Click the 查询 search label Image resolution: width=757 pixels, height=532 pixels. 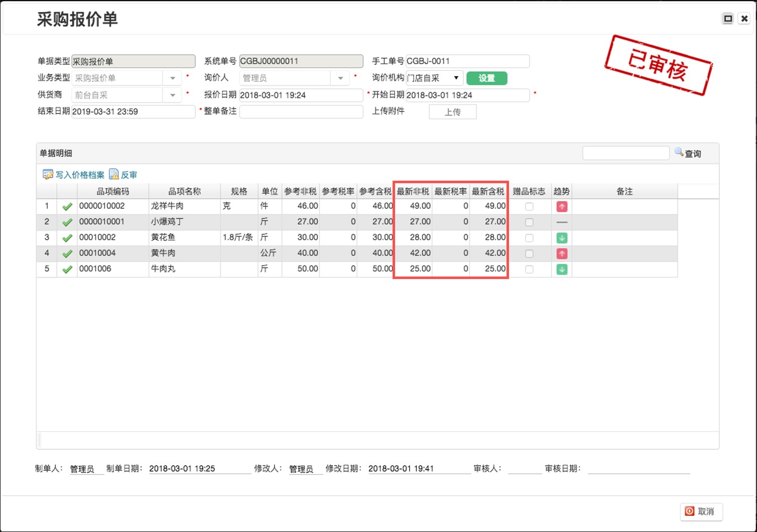pos(693,154)
